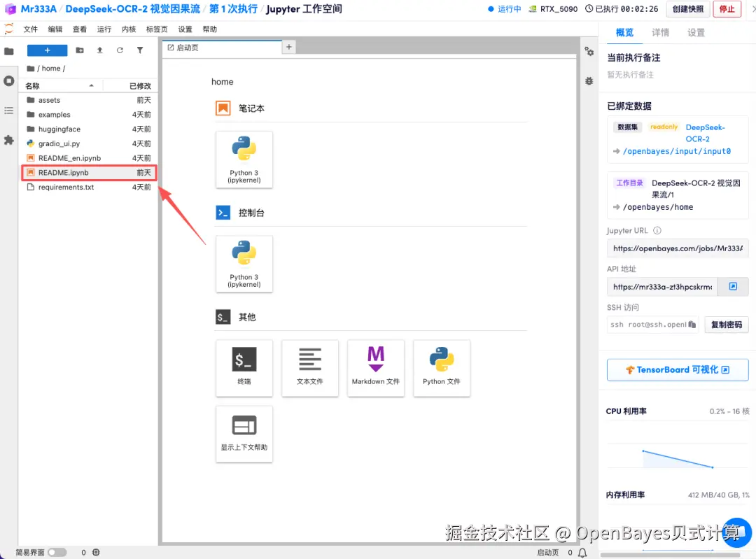Open TensorBoard 可视化

[678, 369]
